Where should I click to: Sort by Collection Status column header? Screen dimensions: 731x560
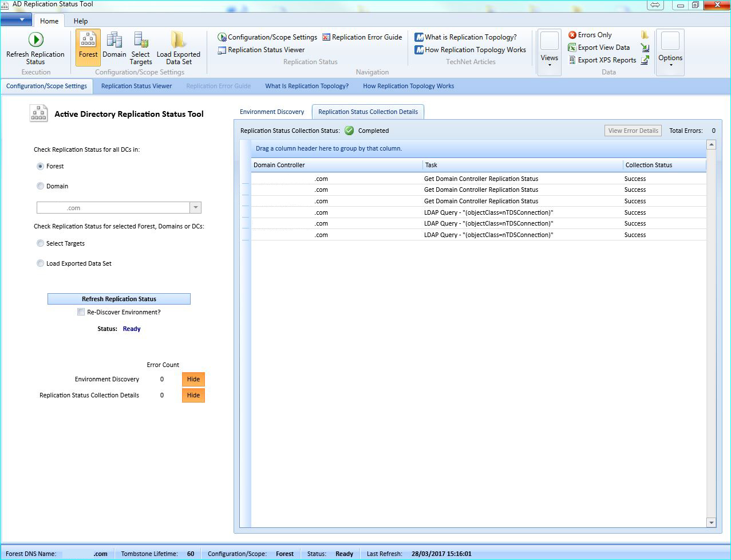click(x=665, y=165)
